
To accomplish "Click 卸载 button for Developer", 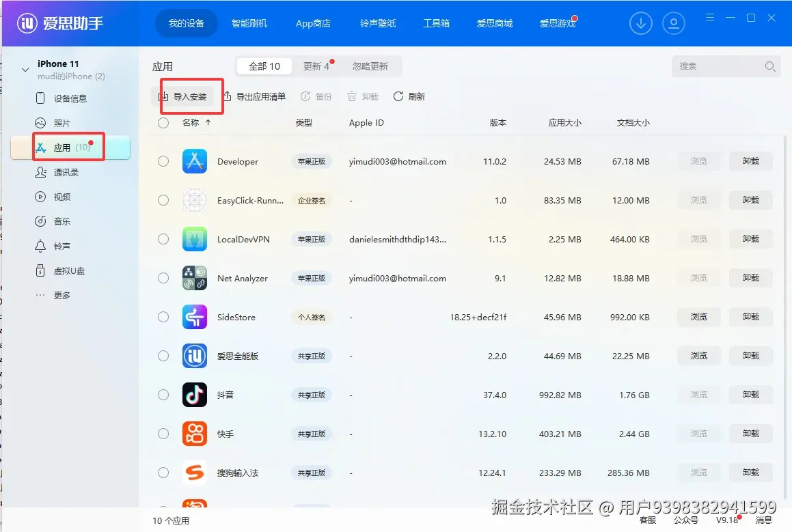I will pyautogui.click(x=751, y=161).
